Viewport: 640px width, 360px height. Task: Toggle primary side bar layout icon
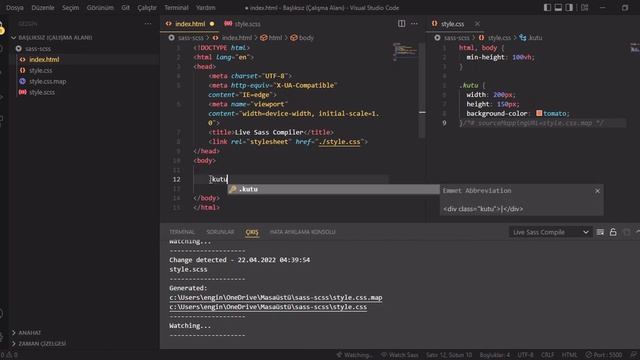click(x=547, y=8)
